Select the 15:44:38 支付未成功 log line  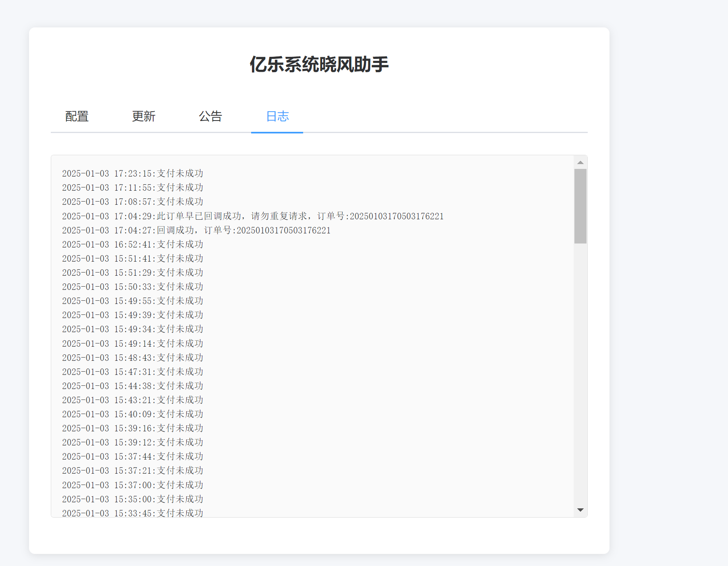point(133,386)
